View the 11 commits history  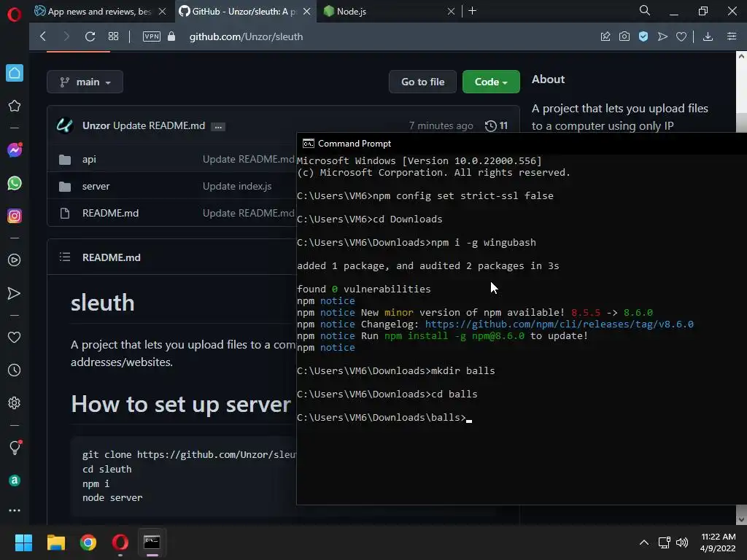(x=496, y=125)
